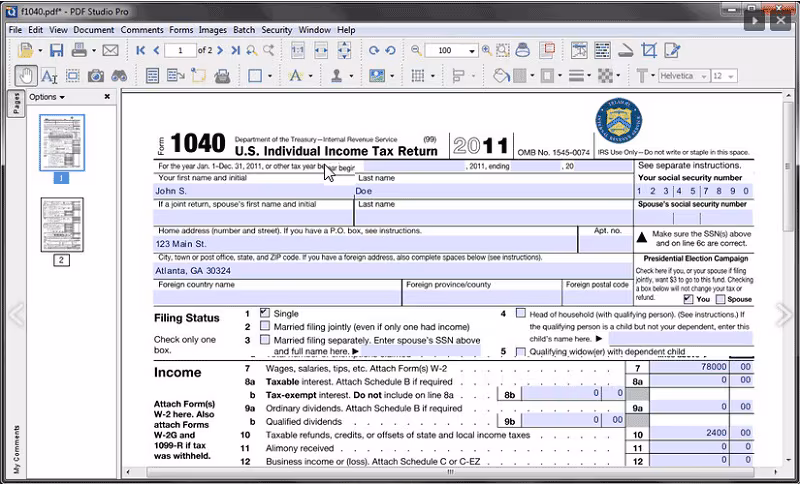This screenshot has width=800, height=484.
Task: Go to the previous page arrow
Action: (156, 50)
